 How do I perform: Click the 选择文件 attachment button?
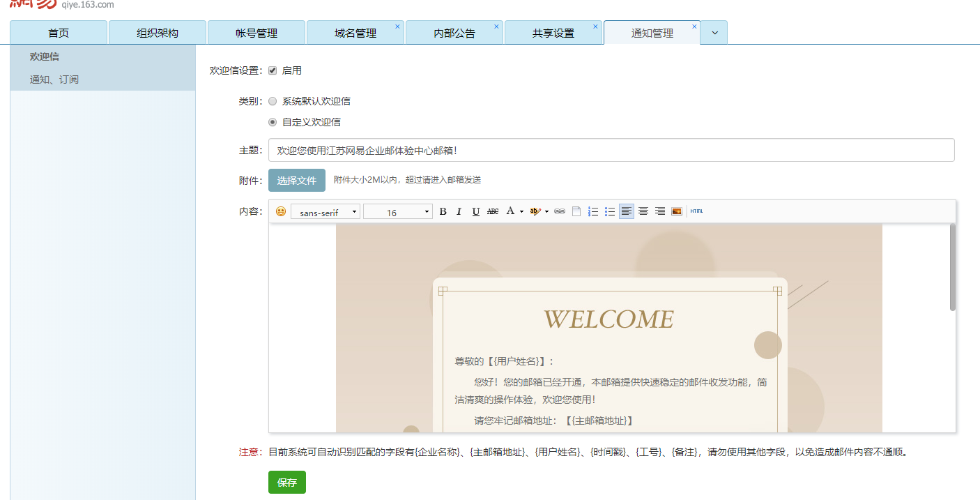[x=297, y=180]
